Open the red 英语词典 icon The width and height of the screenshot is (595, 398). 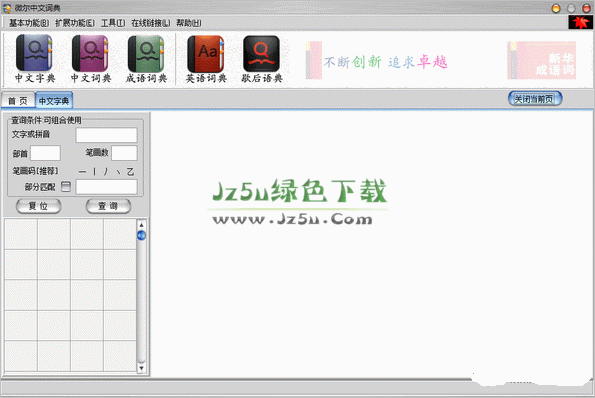tap(206, 58)
